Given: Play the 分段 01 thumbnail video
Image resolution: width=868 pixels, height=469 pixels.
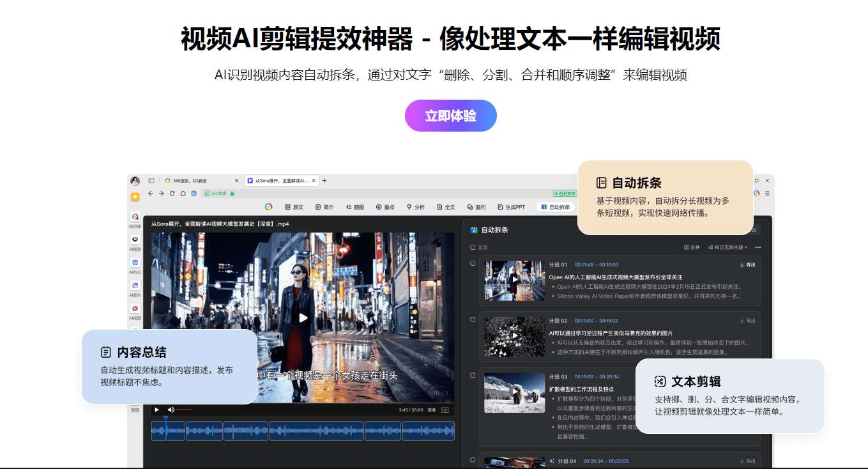Looking at the screenshot, I should 515,280.
